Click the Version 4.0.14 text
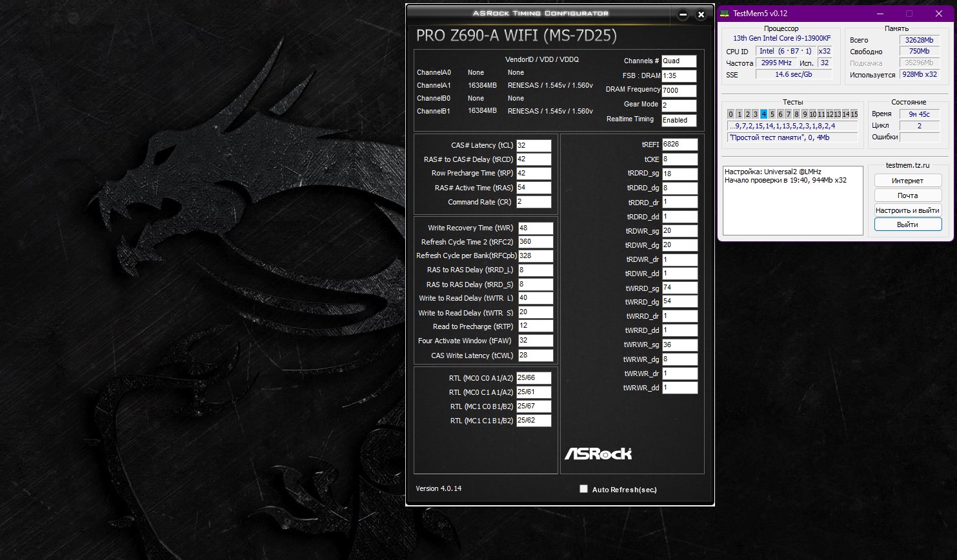 tap(439, 488)
